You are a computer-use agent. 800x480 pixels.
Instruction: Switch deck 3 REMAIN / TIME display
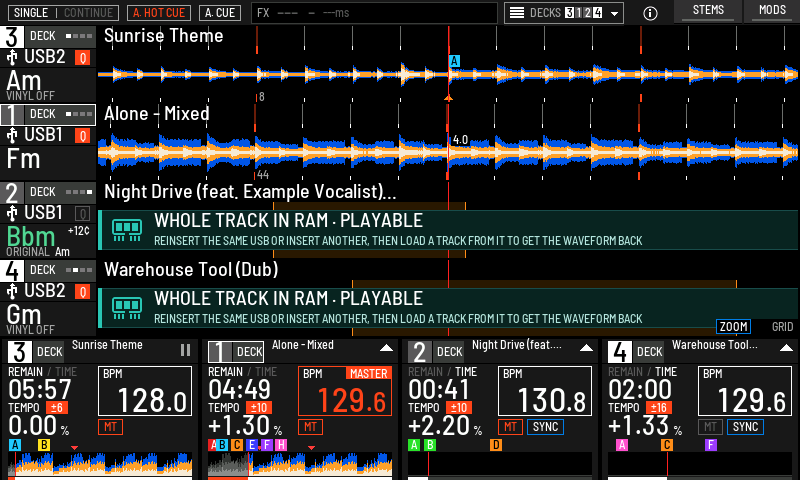coord(42,372)
